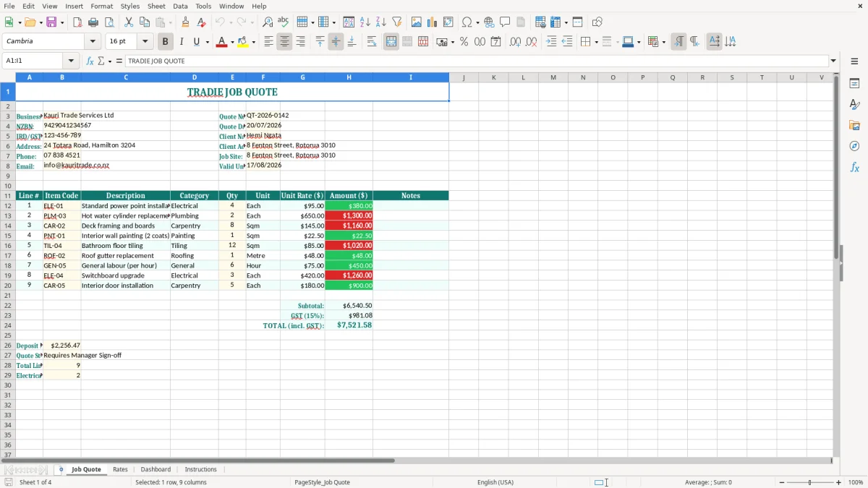Click the status bar zoom slider

coord(810,482)
